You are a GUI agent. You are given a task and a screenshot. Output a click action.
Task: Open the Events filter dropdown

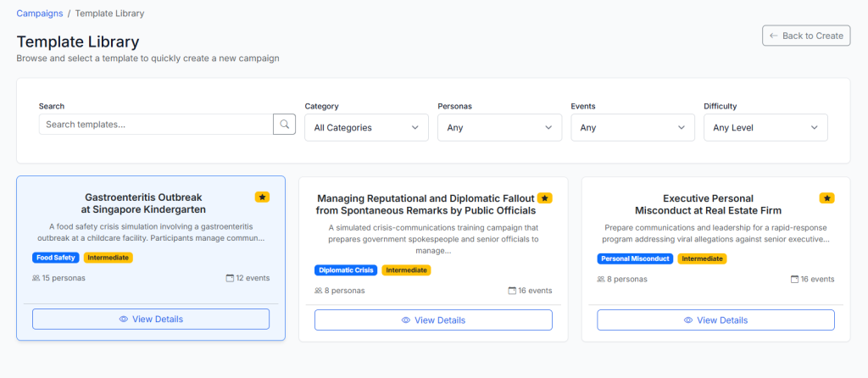click(632, 128)
